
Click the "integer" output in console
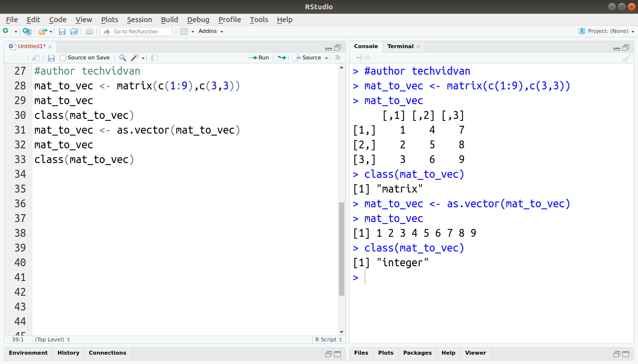pos(402,263)
